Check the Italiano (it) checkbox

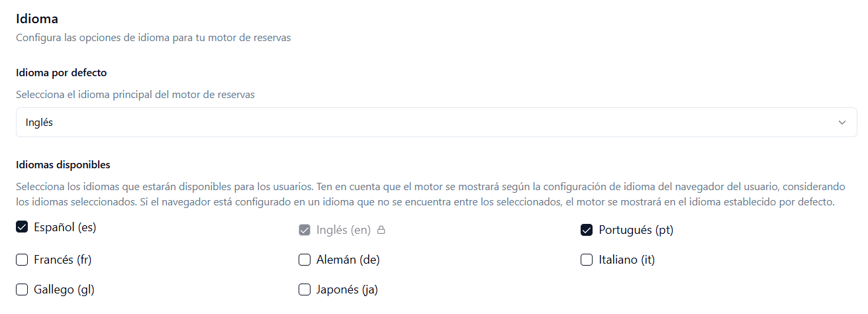coord(586,260)
